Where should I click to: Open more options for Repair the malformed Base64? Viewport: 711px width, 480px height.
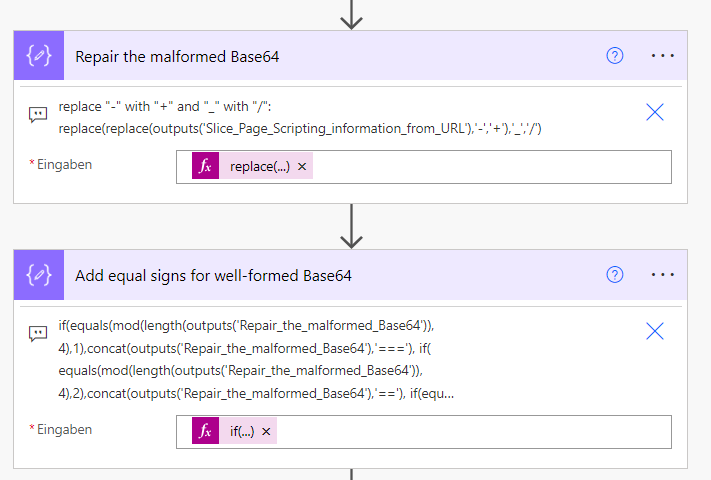(x=662, y=56)
